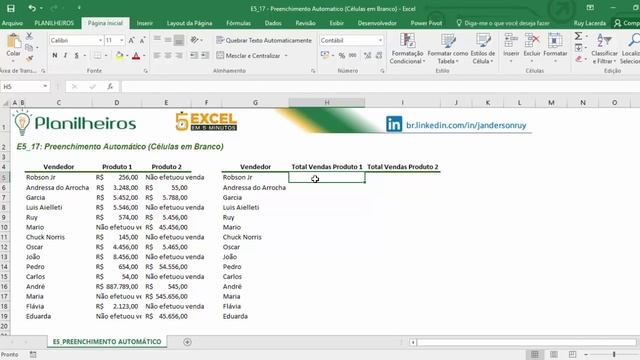Open the Dados ribbon tab

point(273,23)
